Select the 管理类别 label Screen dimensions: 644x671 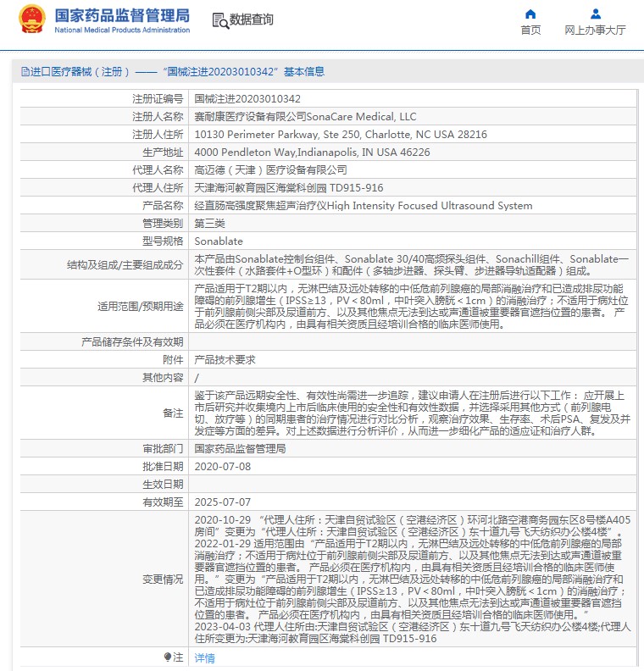163,224
